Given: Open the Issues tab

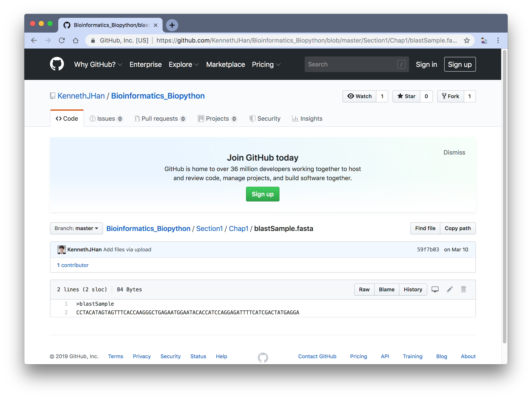Looking at the screenshot, I should point(106,119).
